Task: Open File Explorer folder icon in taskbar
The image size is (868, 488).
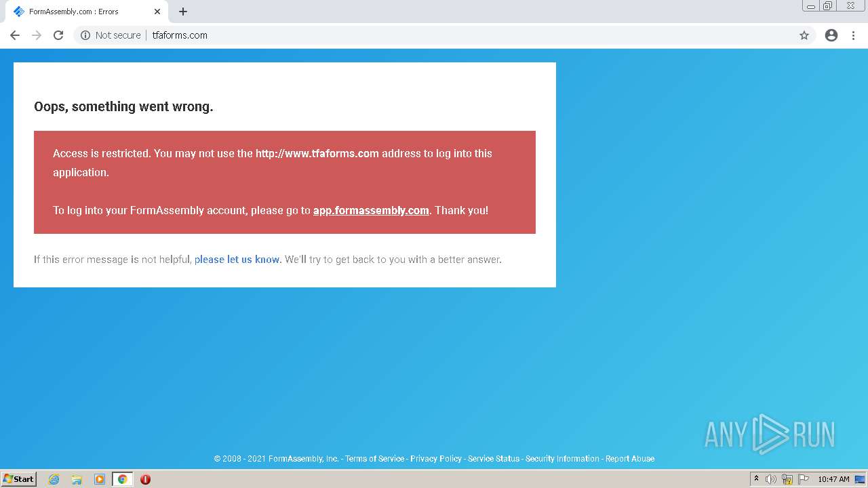Action: 77,479
